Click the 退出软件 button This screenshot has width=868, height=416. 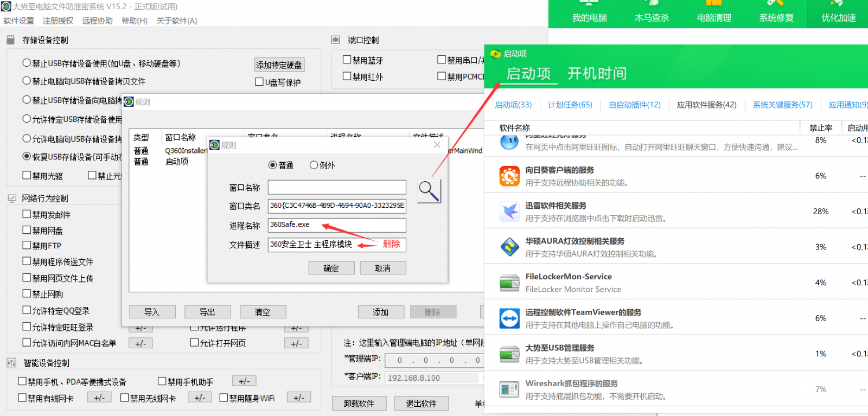(422, 404)
